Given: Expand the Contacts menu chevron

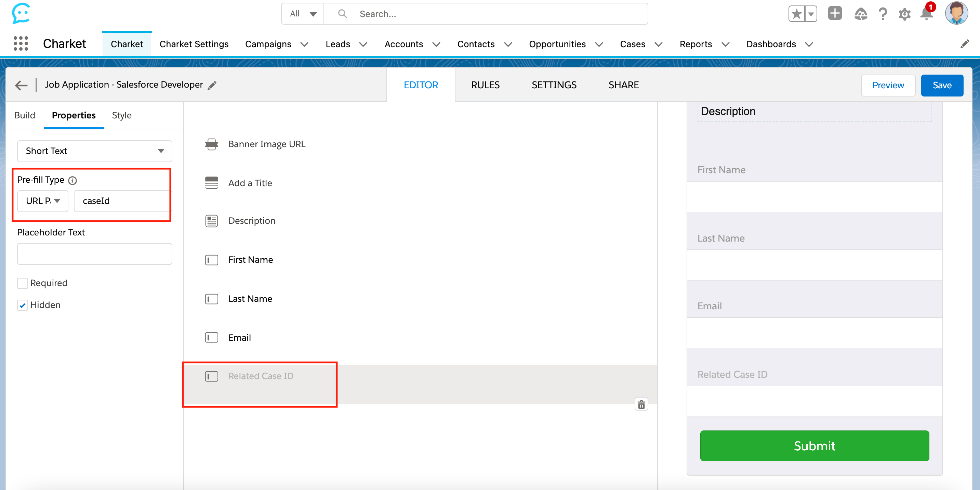Looking at the screenshot, I should pos(508,44).
